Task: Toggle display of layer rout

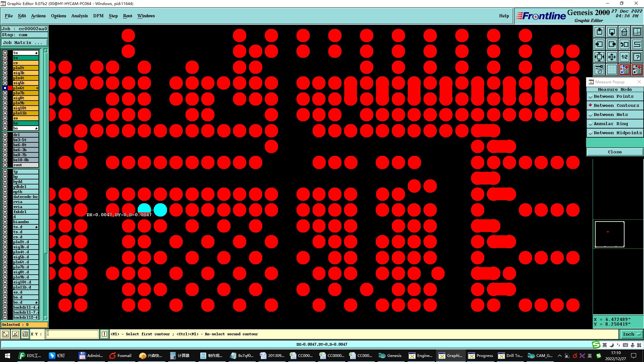Action: [5, 165]
